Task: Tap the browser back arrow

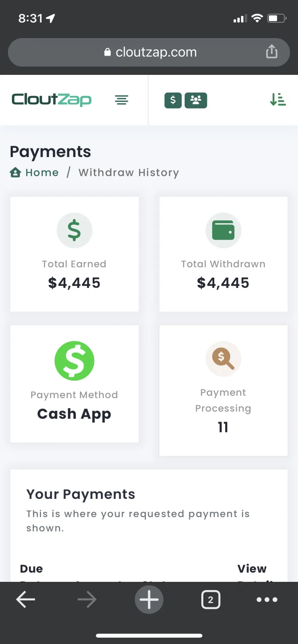Action: coord(25,599)
